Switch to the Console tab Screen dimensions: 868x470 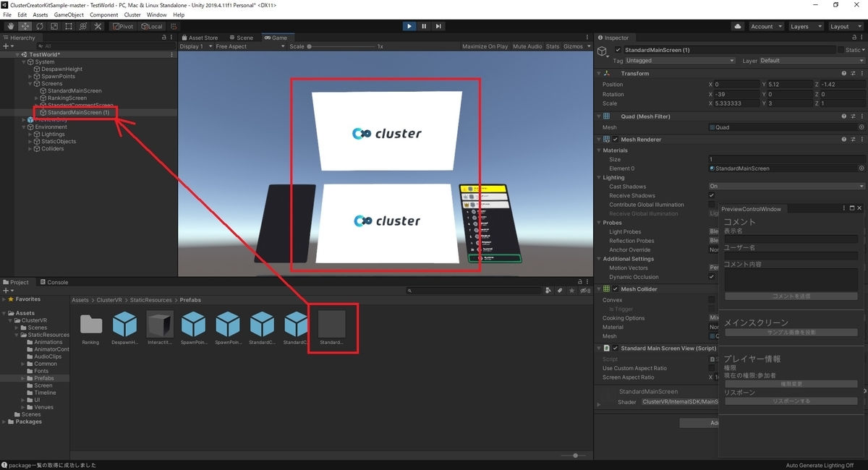pos(54,282)
